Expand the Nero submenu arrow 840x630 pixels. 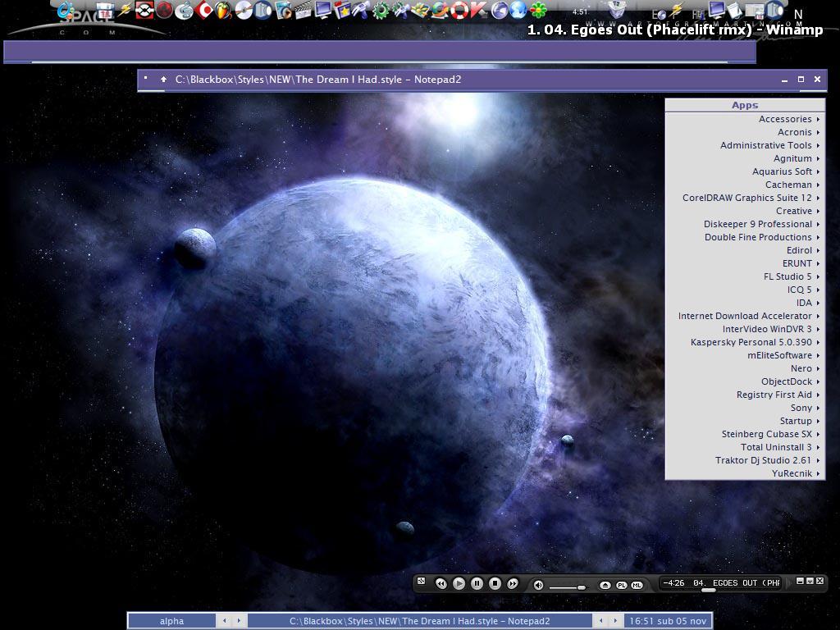[818, 368]
